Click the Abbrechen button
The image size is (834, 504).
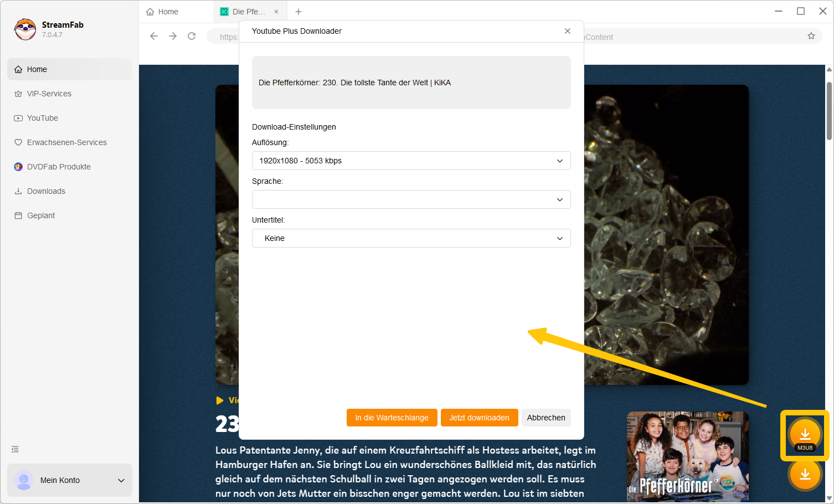[x=546, y=418]
